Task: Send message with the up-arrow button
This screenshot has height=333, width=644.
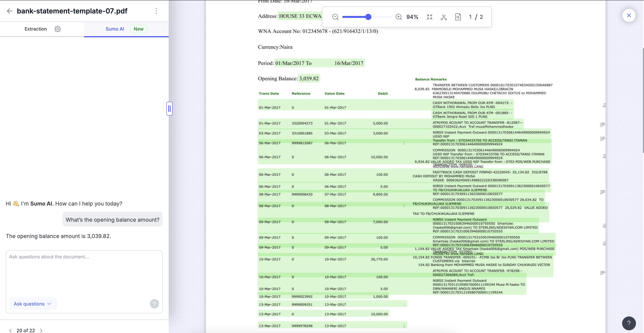Action: pyautogui.click(x=154, y=304)
